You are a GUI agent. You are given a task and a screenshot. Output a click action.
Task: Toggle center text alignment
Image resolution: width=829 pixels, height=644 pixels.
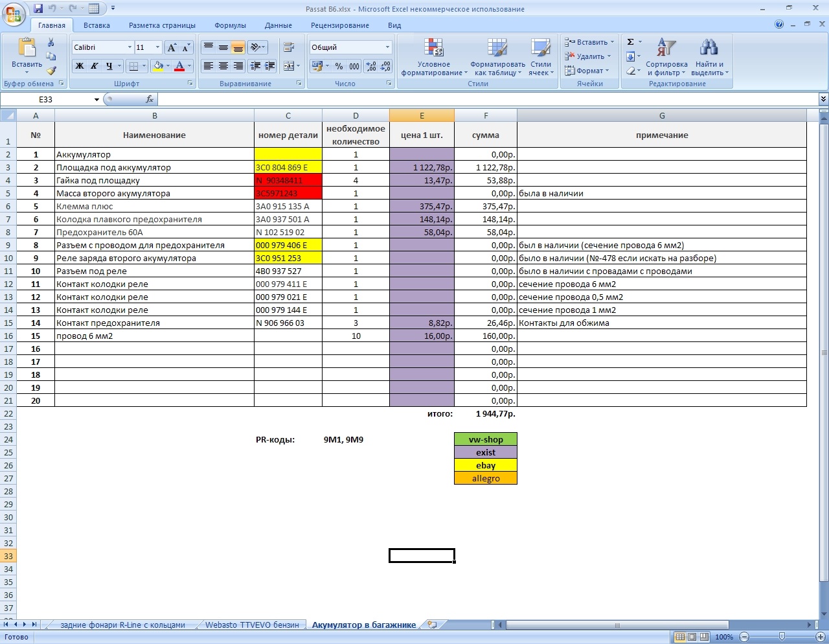point(223,66)
